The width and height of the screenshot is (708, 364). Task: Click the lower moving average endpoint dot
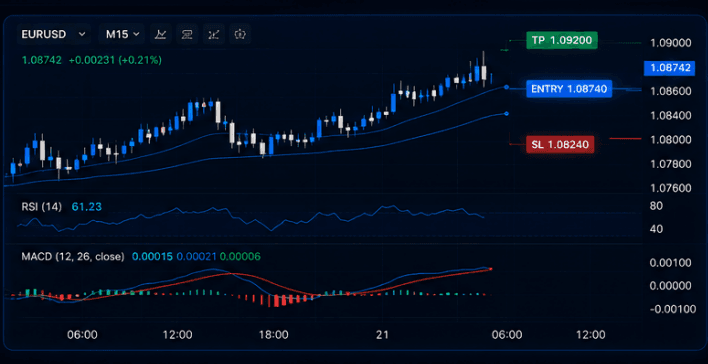coord(506,113)
